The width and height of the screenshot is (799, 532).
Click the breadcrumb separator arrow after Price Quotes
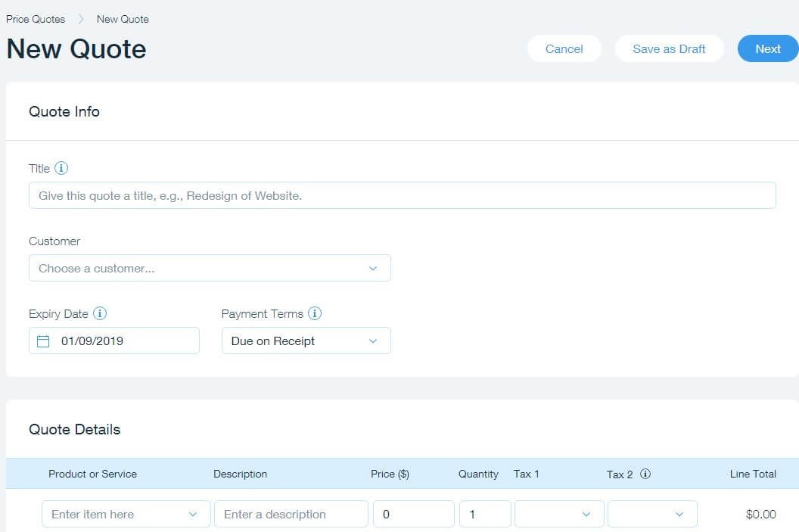(80, 20)
